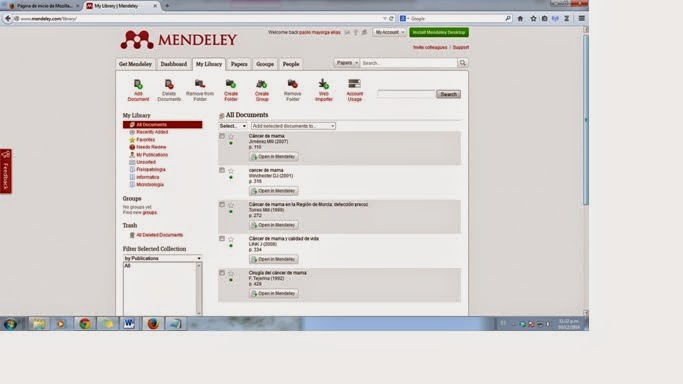Click the Support link
Viewport: 683px width, 384px height.
[460, 47]
